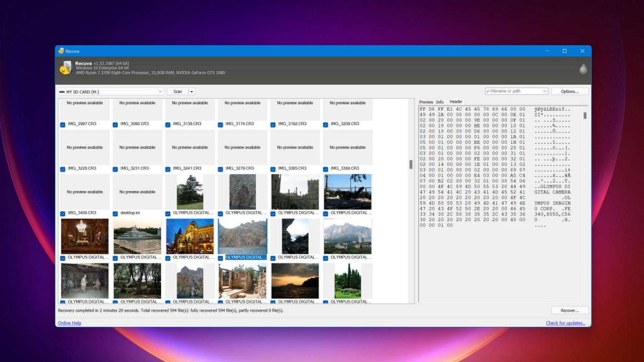The image size is (644, 362).
Task: Toggle the IMG_3388.CR3 checkbox
Action: (x=326, y=169)
